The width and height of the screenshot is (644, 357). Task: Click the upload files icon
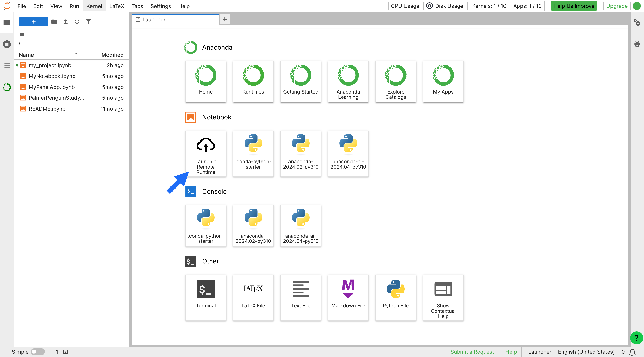(66, 22)
